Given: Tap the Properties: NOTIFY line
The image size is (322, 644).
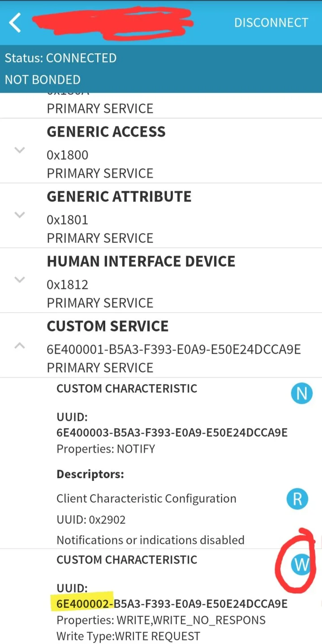Looking at the screenshot, I should pos(106,449).
